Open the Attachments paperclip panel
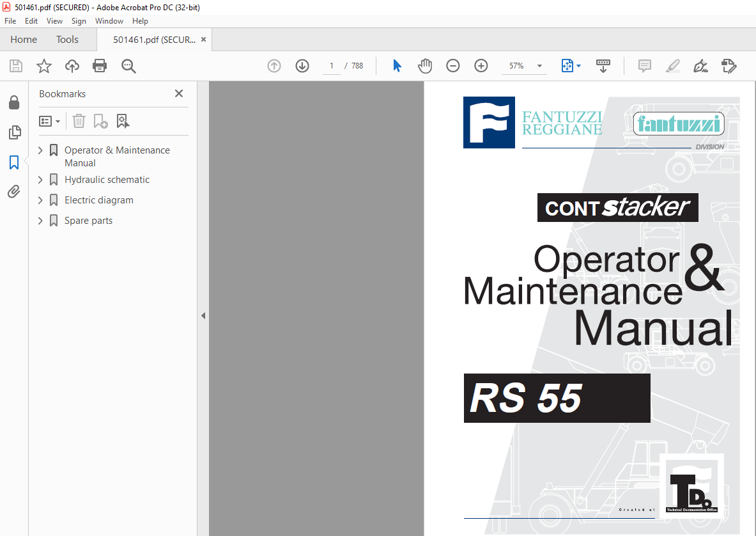This screenshot has height=536, width=756. tap(14, 191)
